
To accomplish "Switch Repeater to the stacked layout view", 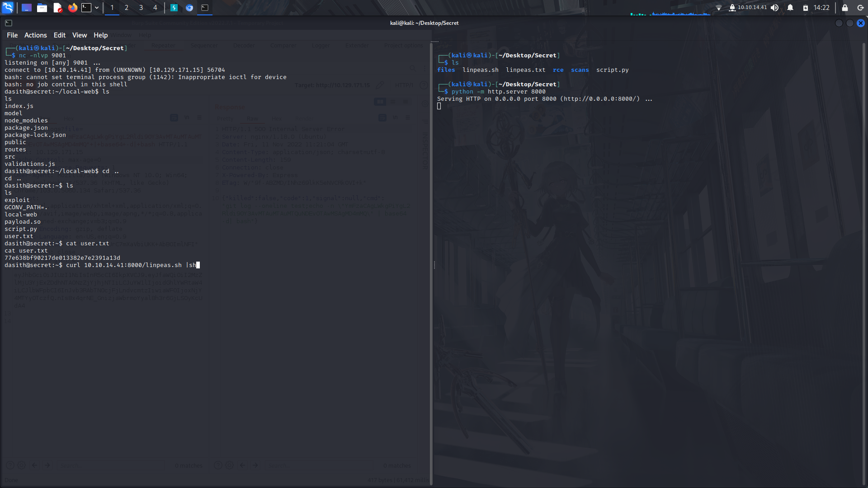I will pyautogui.click(x=393, y=102).
